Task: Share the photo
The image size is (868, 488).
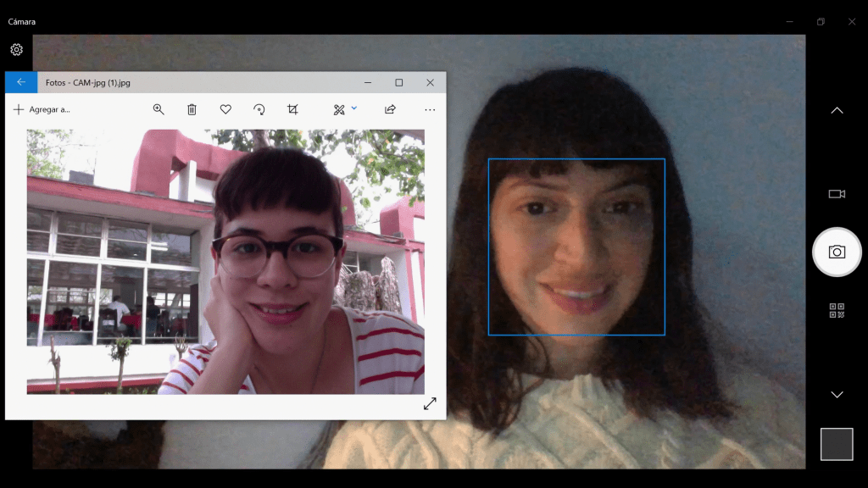Action: click(x=390, y=109)
